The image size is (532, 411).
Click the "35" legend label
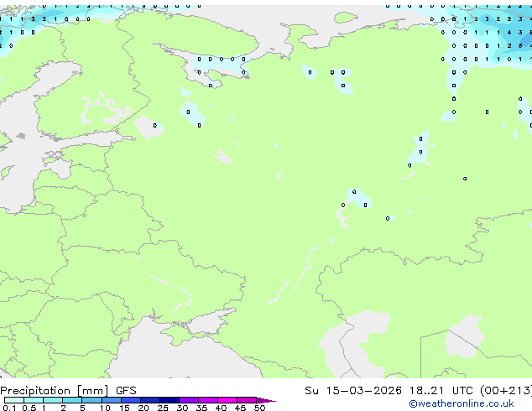201,408
